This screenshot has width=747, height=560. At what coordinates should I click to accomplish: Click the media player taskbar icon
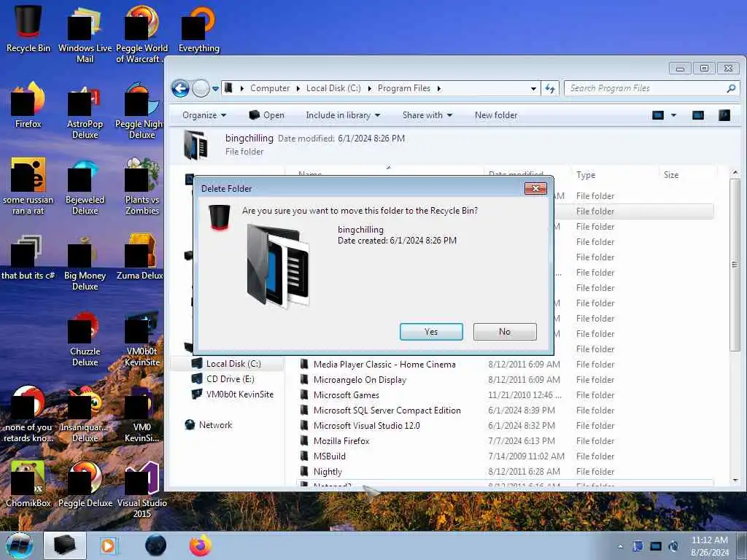pos(108,545)
